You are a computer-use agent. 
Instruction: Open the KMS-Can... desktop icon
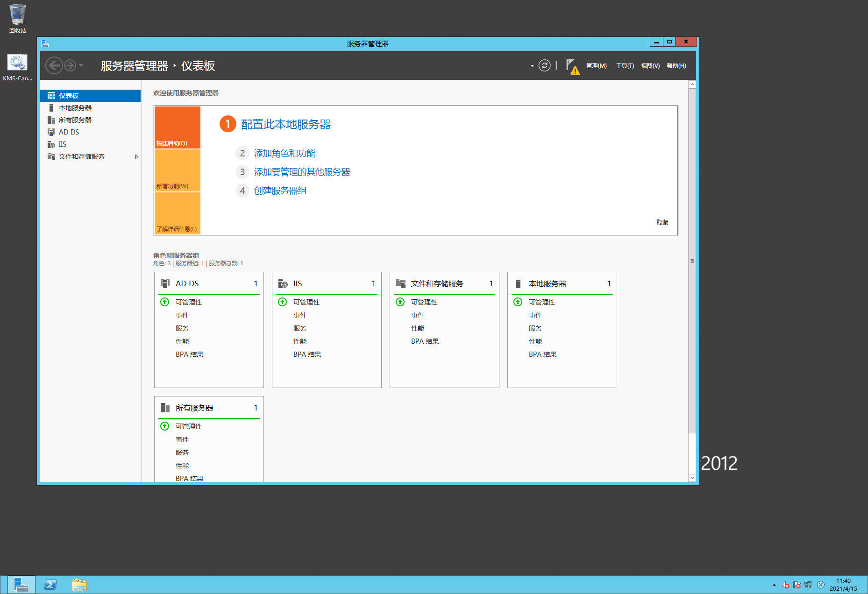[x=18, y=67]
